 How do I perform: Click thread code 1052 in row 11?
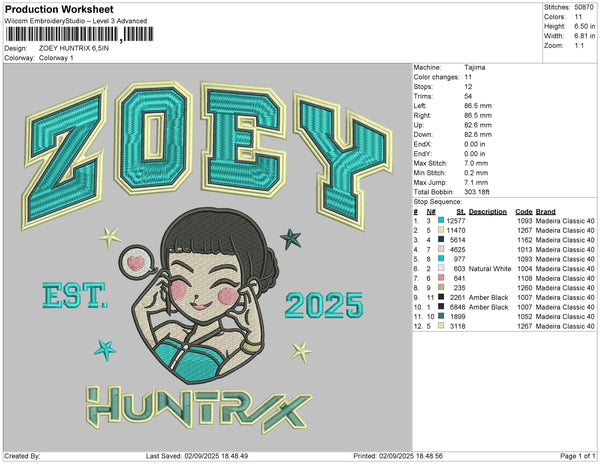pos(525,317)
